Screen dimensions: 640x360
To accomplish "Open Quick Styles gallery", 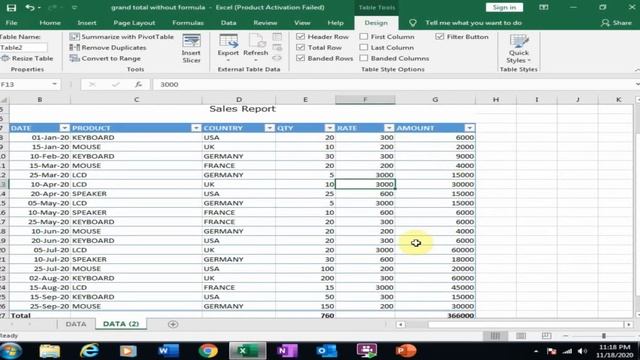I will [x=519, y=49].
